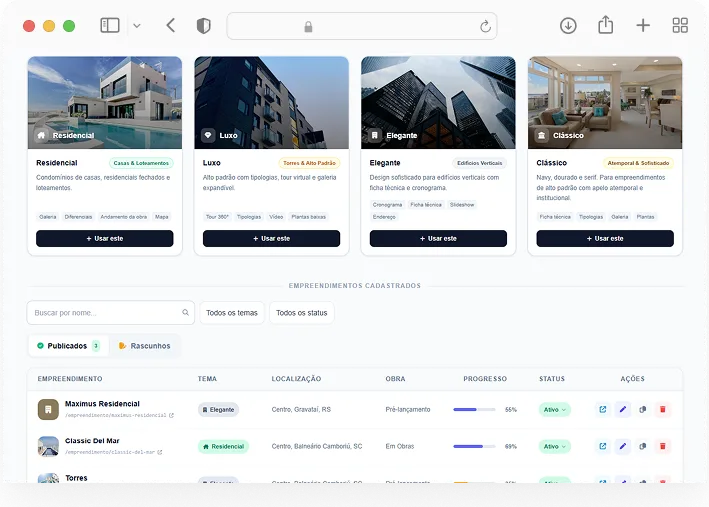Duplicate Maximus Residencial with the copy icon
The height and width of the screenshot is (507, 709).
pyautogui.click(x=643, y=409)
